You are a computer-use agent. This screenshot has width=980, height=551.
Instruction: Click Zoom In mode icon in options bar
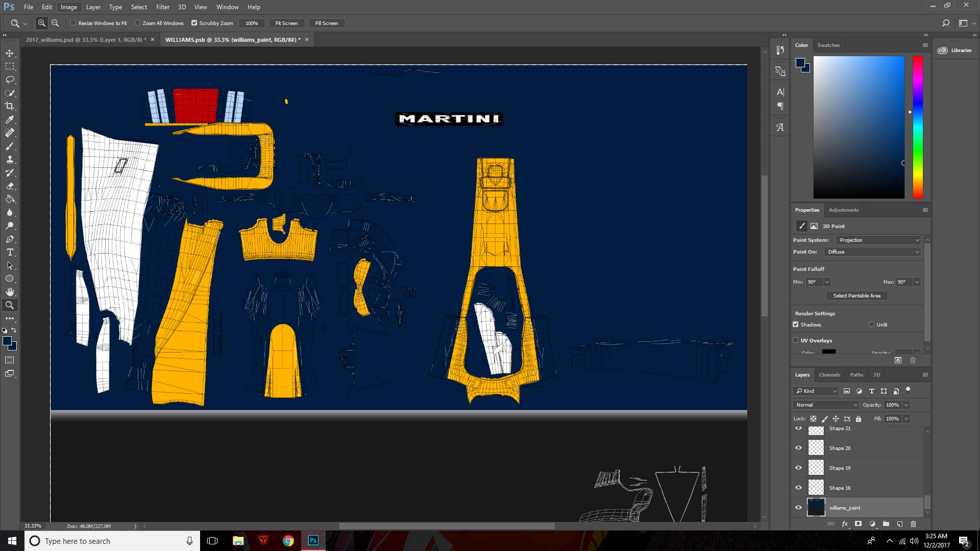click(x=42, y=23)
